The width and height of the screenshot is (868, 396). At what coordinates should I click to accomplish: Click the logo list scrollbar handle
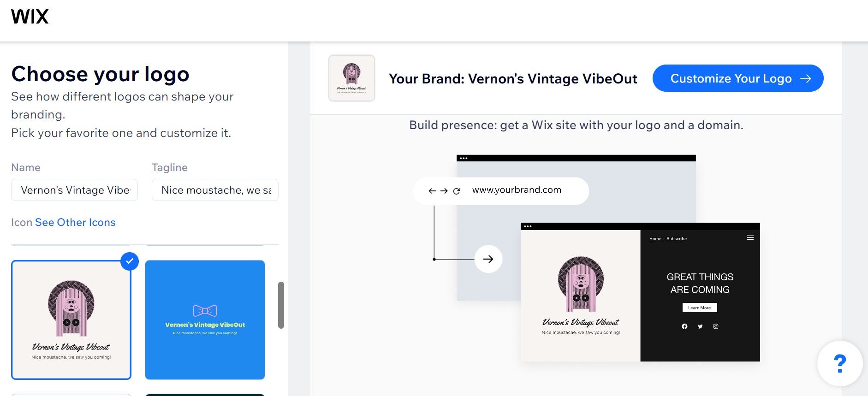[281, 305]
